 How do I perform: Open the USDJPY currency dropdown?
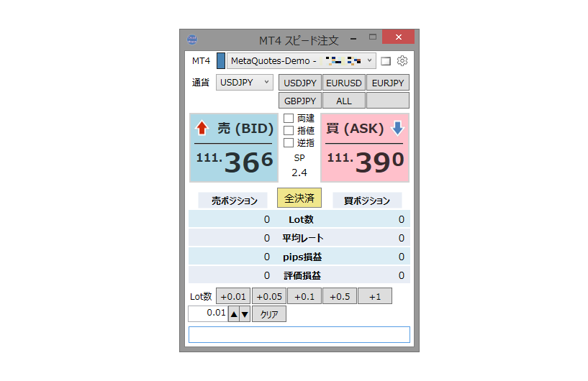point(245,83)
